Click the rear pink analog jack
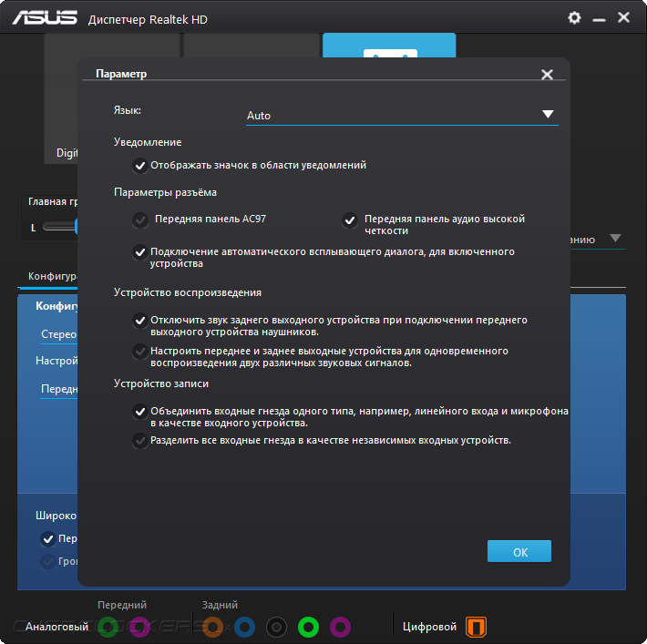The width and height of the screenshot is (647, 644). [x=341, y=627]
